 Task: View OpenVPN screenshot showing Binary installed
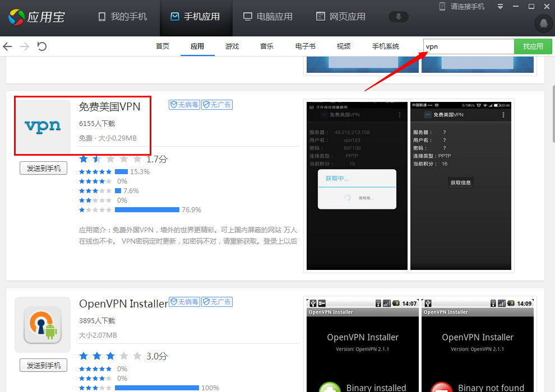tap(363, 346)
